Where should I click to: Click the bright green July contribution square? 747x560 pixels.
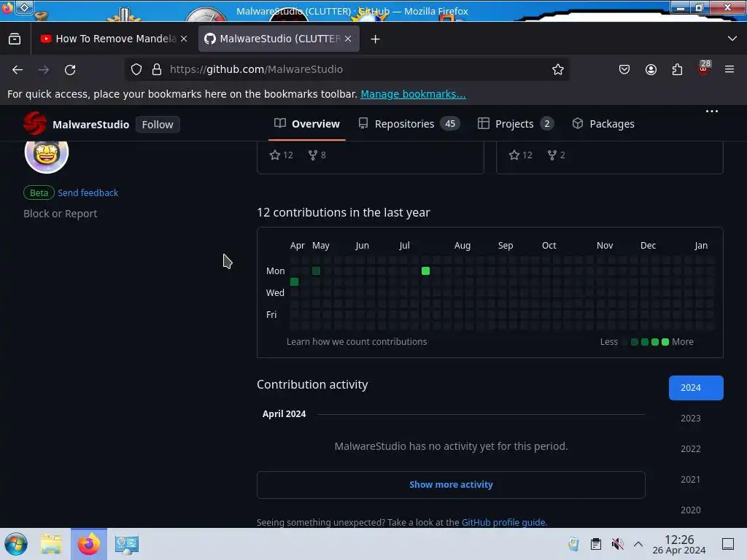[x=425, y=271]
